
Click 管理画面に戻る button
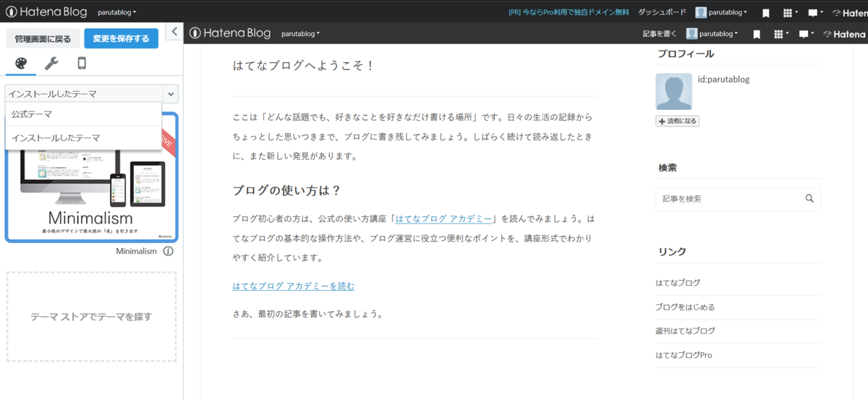[x=43, y=38]
